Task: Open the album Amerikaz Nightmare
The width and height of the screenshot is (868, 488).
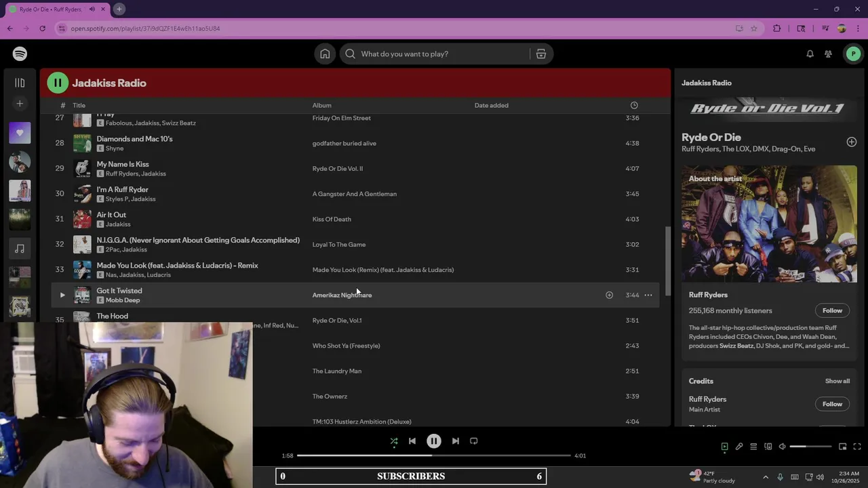Action: [x=342, y=295]
